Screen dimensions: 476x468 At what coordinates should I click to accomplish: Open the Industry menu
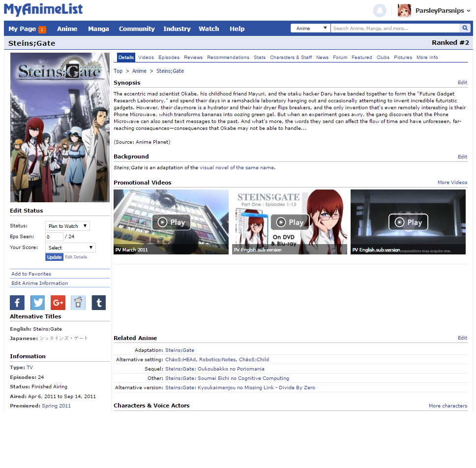(x=177, y=29)
